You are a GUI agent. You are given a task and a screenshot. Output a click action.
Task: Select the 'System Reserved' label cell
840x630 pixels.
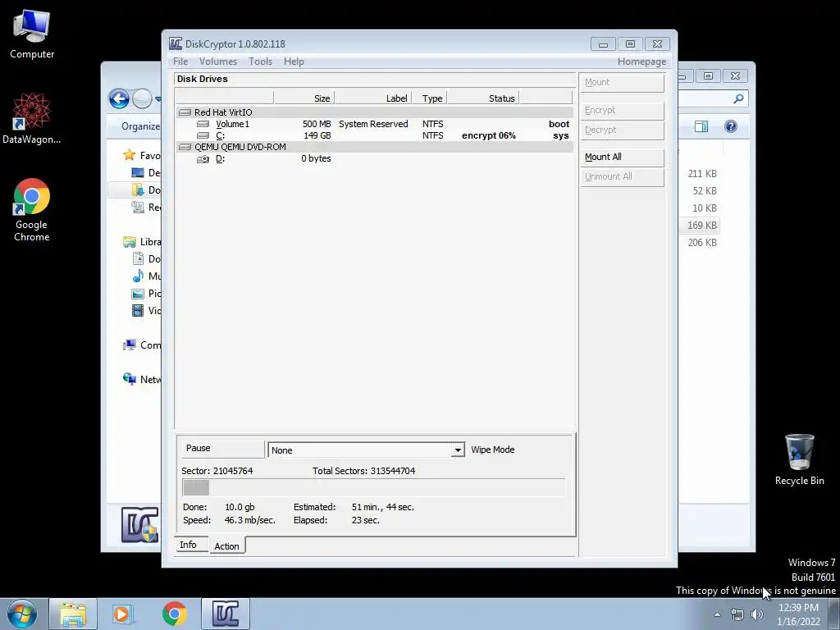pos(373,125)
